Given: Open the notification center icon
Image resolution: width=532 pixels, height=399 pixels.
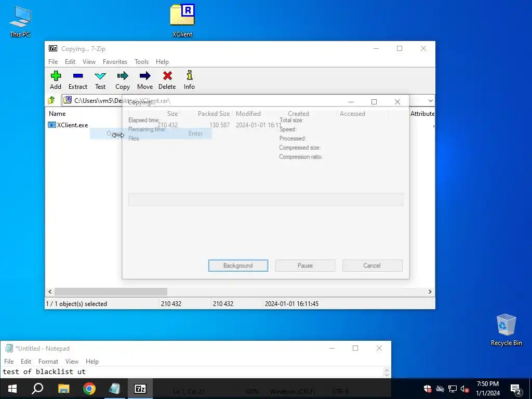Looking at the screenshot, I should [x=516, y=390].
